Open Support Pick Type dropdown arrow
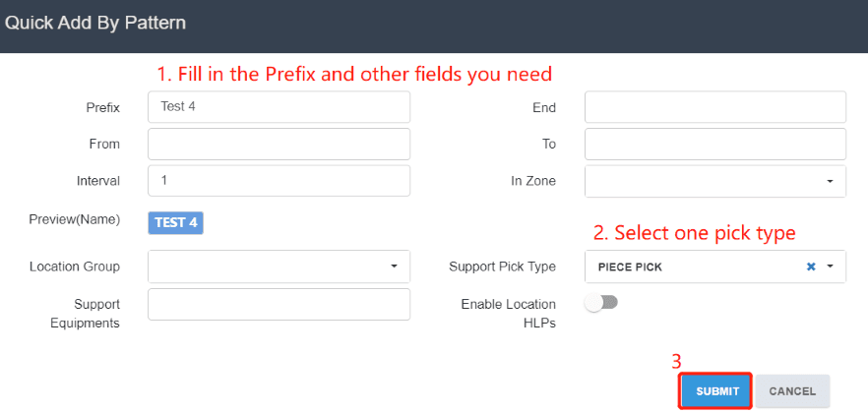This screenshot has height=414, width=868. coord(830,266)
